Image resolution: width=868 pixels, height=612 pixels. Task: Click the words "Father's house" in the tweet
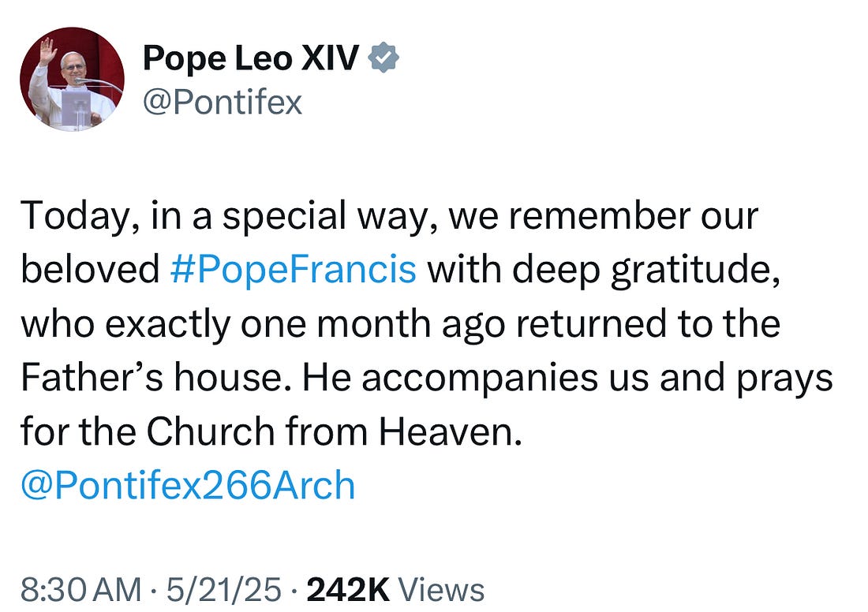(156, 378)
